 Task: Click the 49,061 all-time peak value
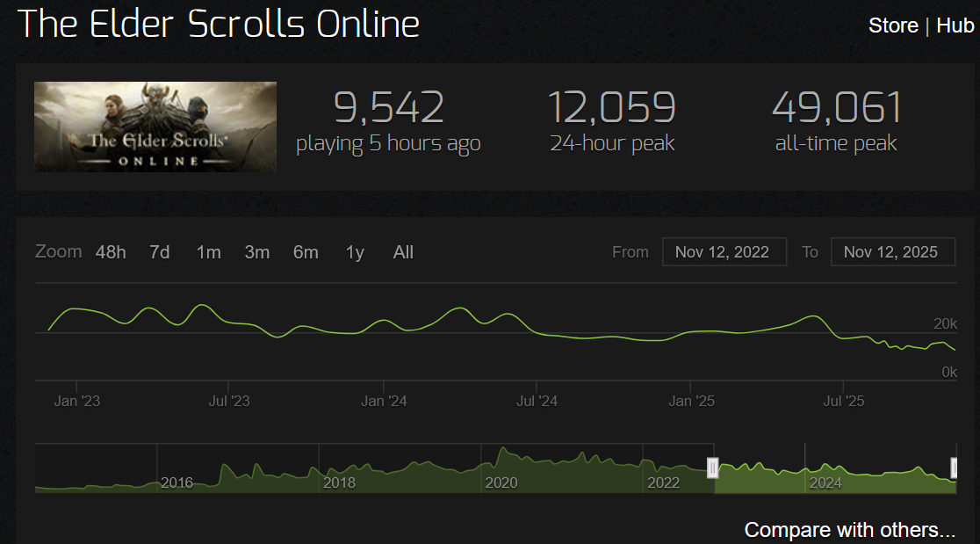click(837, 107)
